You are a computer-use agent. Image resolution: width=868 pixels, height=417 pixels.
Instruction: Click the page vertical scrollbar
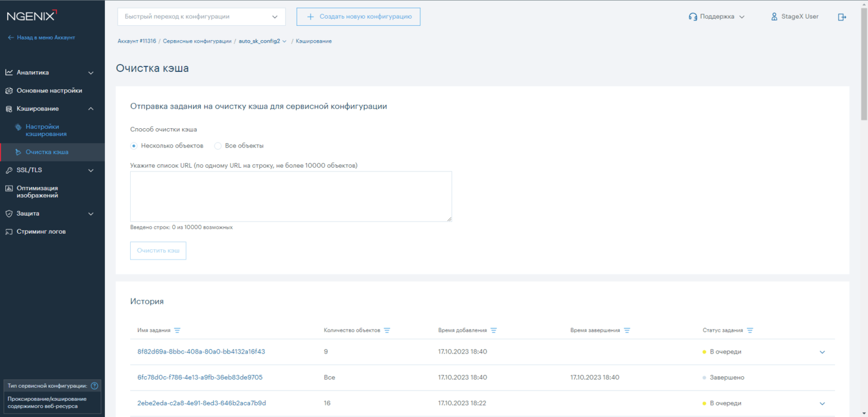coord(864,65)
